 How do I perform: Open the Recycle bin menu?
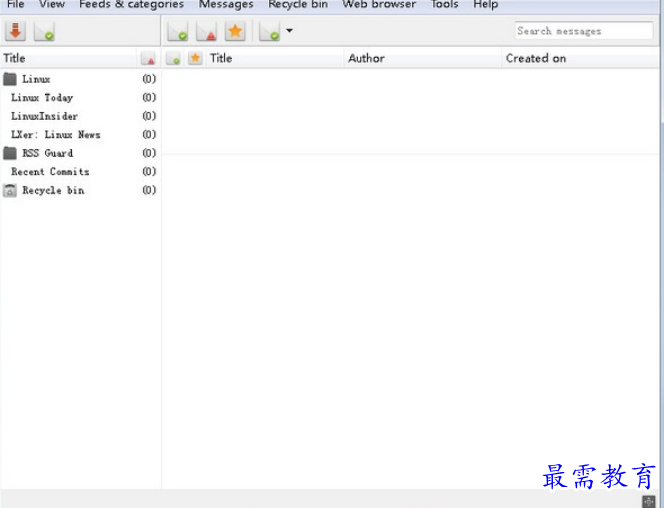tap(298, 4)
